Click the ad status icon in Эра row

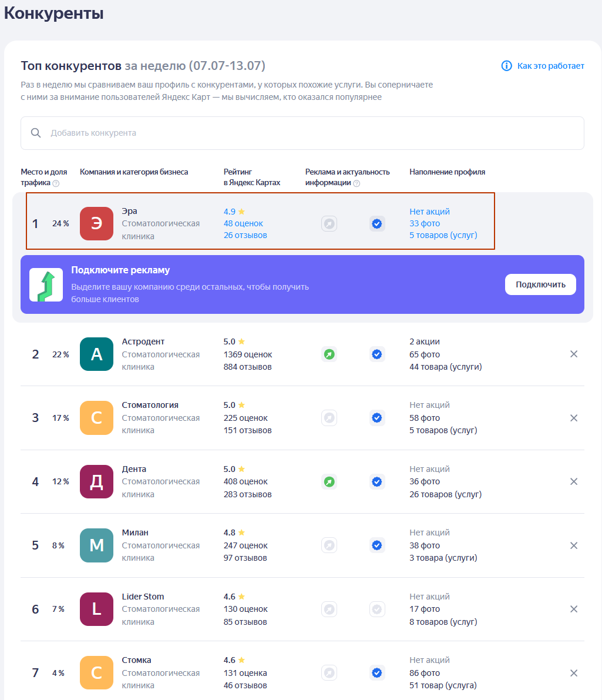[x=329, y=224]
